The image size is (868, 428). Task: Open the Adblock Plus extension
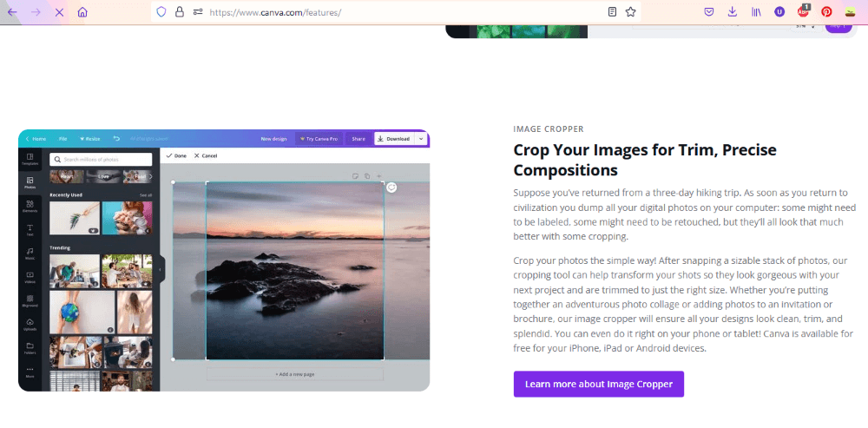[x=803, y=11]
